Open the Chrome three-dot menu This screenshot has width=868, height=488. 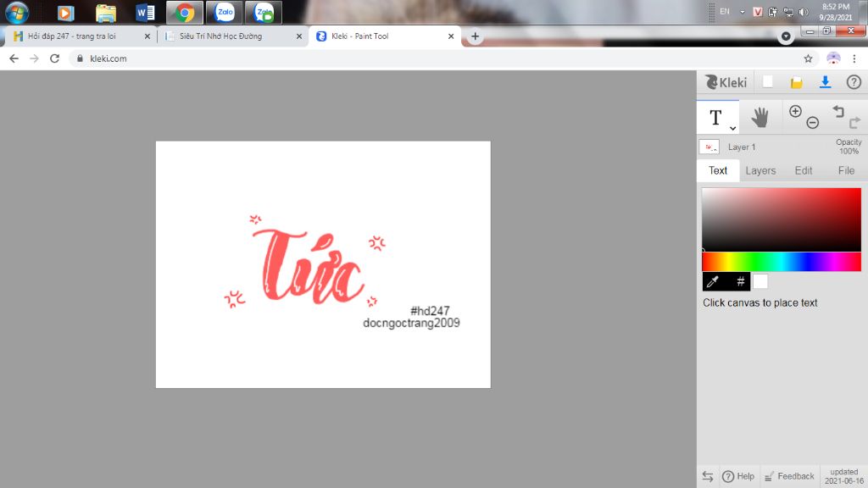pos(854,58)
